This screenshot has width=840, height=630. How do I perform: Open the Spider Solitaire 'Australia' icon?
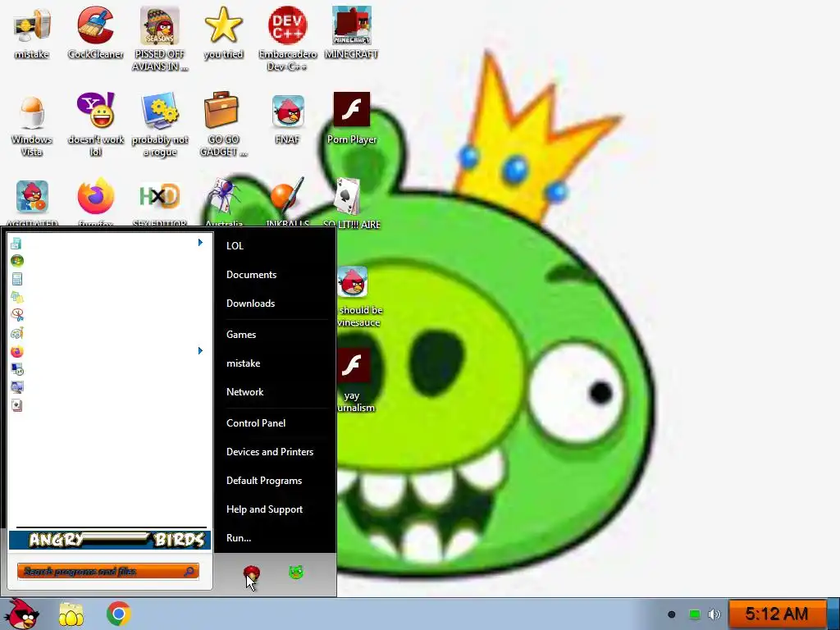tap(223, 196)
